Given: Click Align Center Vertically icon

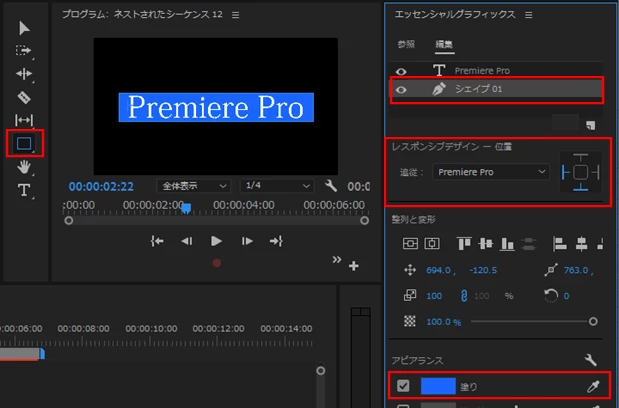Looking at the screenshot, I should click(410, 243).
